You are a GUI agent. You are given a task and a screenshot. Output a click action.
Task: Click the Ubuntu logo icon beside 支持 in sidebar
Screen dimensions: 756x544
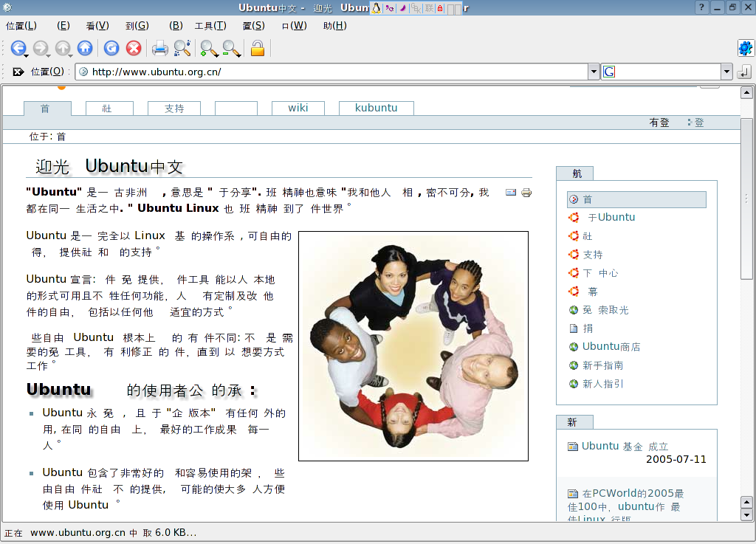pyautogui.click(x=573, y=255)
